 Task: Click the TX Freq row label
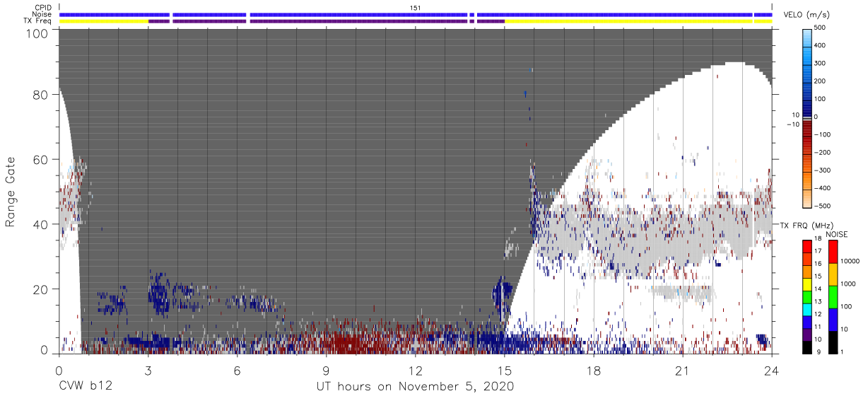coord(37,21)
